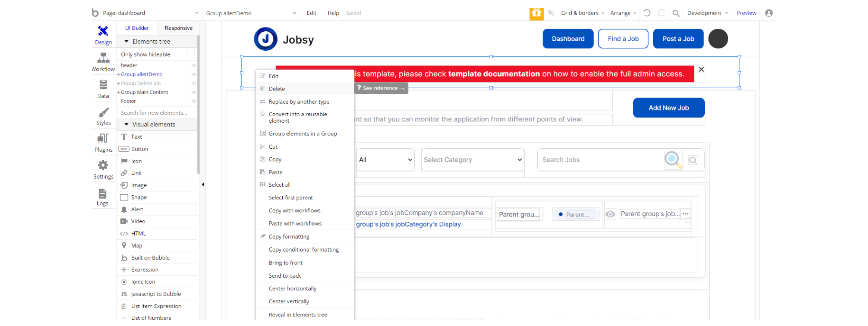
Task: Collapse the Elements tree section
Action: 126,42
